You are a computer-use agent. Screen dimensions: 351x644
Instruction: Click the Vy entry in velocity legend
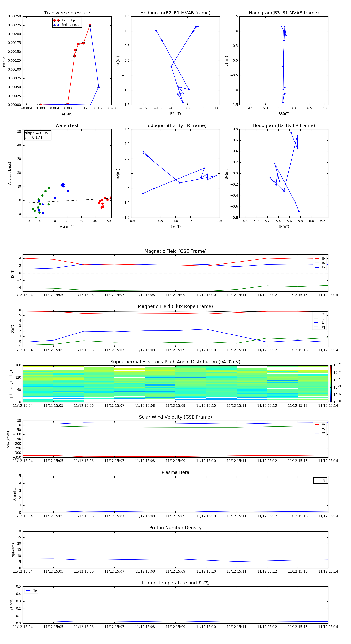pyautogui.click(x=320, y=429)
